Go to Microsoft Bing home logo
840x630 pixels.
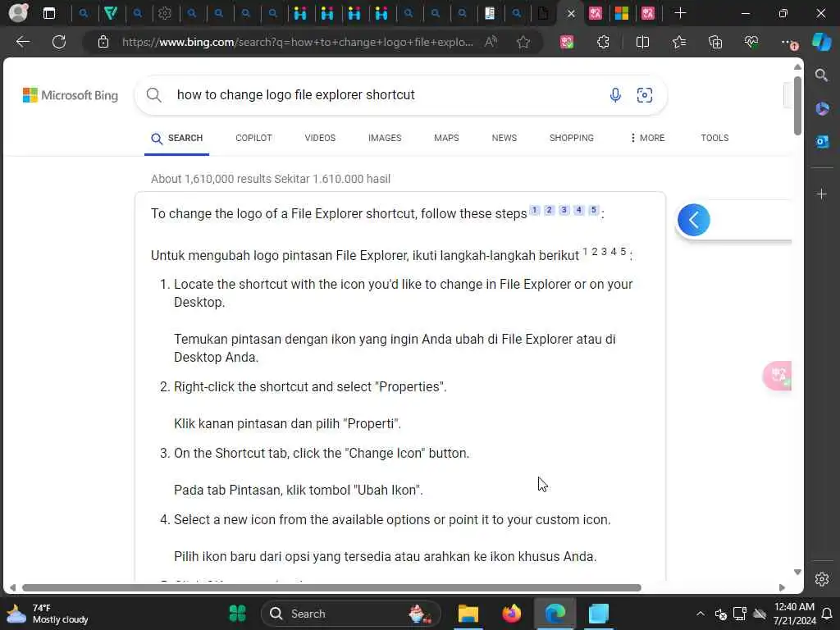(x=71, y=95)
